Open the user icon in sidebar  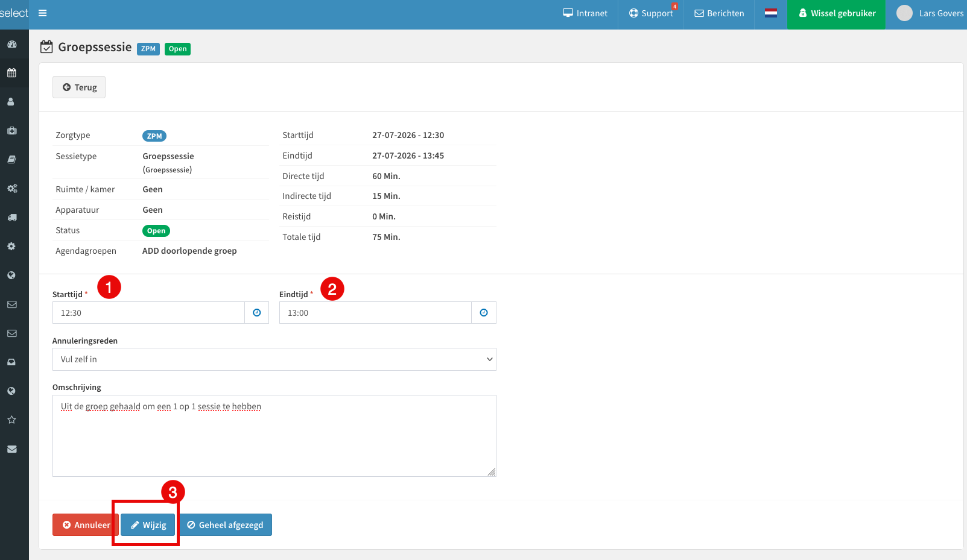coord(11,102)
